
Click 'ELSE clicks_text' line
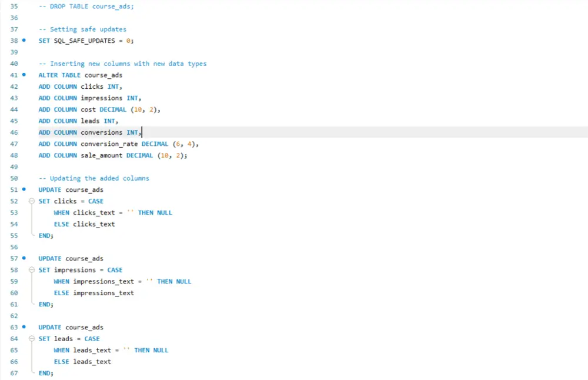(x=84, y=224)
